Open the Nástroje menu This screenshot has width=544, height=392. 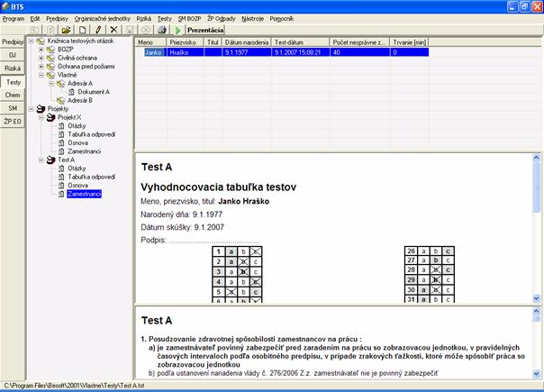[x=252, y=19]
